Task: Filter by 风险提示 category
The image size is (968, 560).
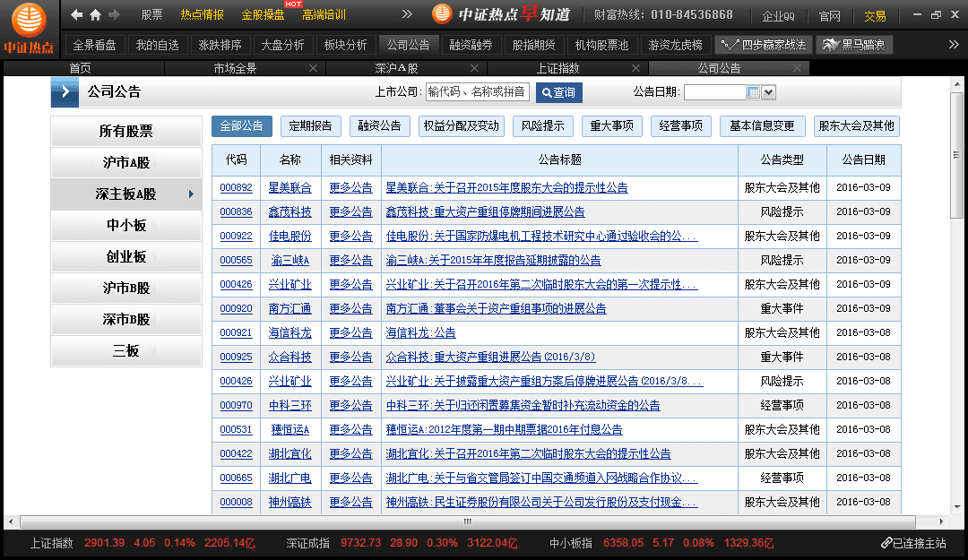Action: (542, 126)
